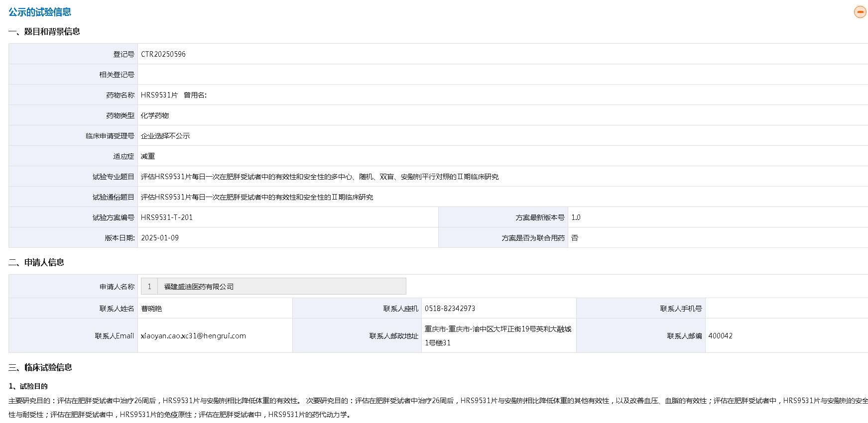Select the 试验通俗题目 title text
This screenshot has width=868, height=423.
pos(257,197)
